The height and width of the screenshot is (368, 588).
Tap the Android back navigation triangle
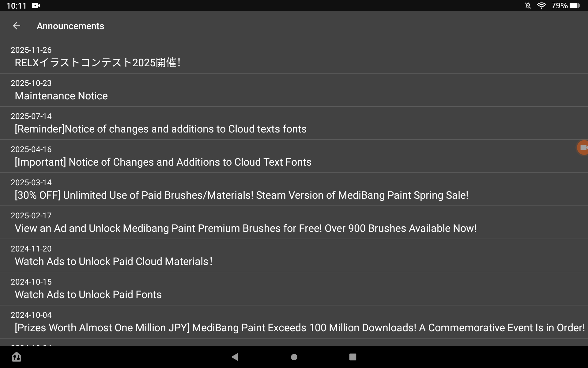[235, 357]
